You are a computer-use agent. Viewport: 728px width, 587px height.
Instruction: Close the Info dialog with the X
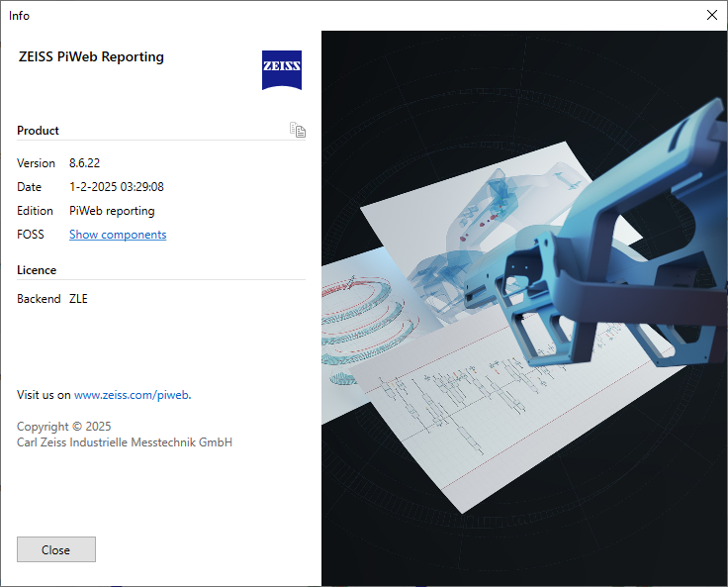(711, 15)
